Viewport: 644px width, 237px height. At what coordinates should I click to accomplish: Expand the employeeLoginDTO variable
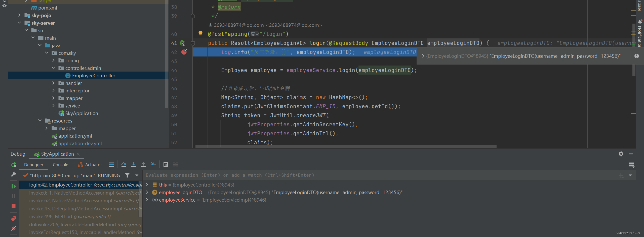click(x=147, y=192)
